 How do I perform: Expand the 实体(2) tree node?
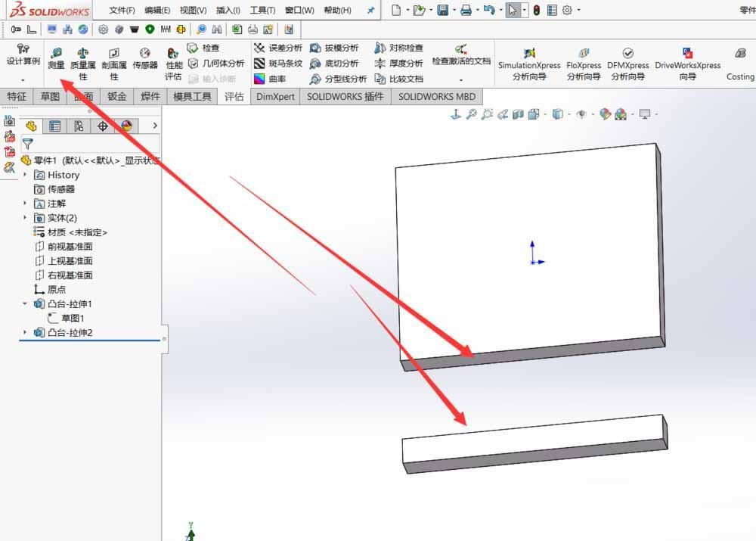(25, 217)
